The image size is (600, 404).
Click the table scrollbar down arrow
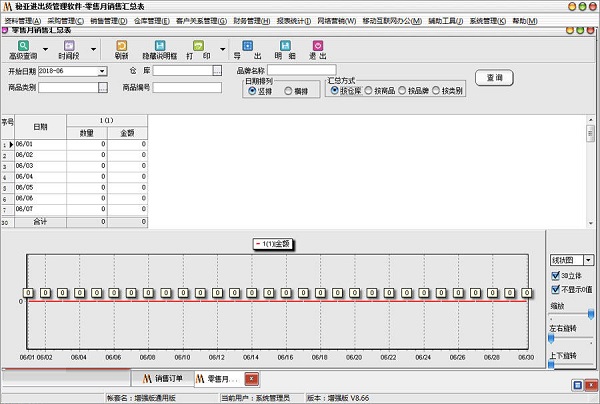point(591,223)
